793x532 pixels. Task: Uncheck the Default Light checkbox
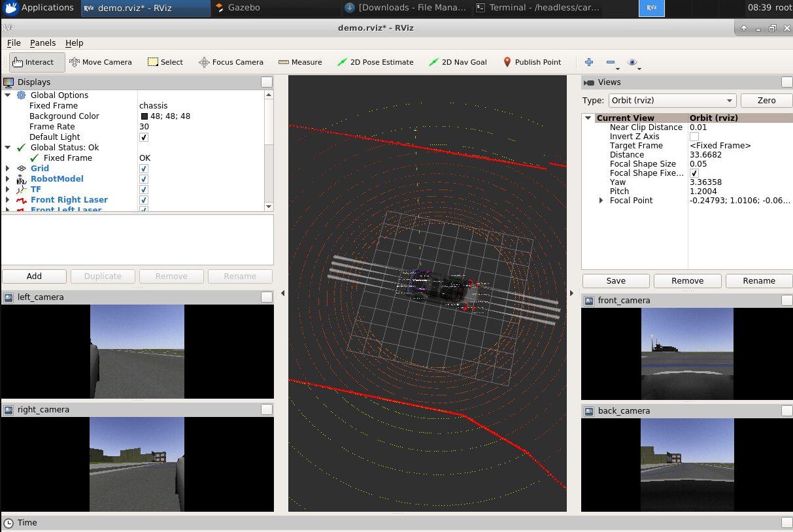(x=144, y=137)
